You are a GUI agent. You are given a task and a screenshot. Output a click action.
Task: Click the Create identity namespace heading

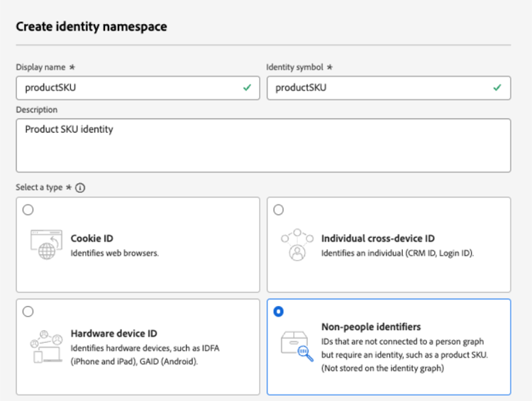click(92, 27)
